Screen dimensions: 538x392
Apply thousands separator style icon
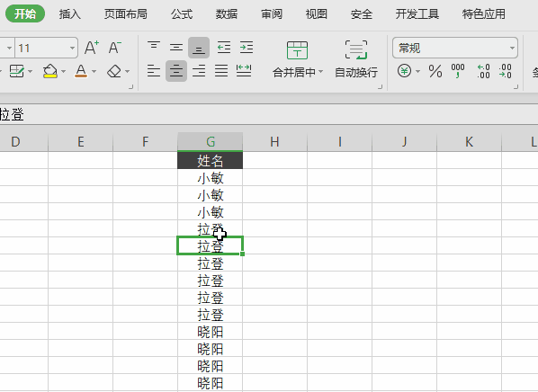458,71
